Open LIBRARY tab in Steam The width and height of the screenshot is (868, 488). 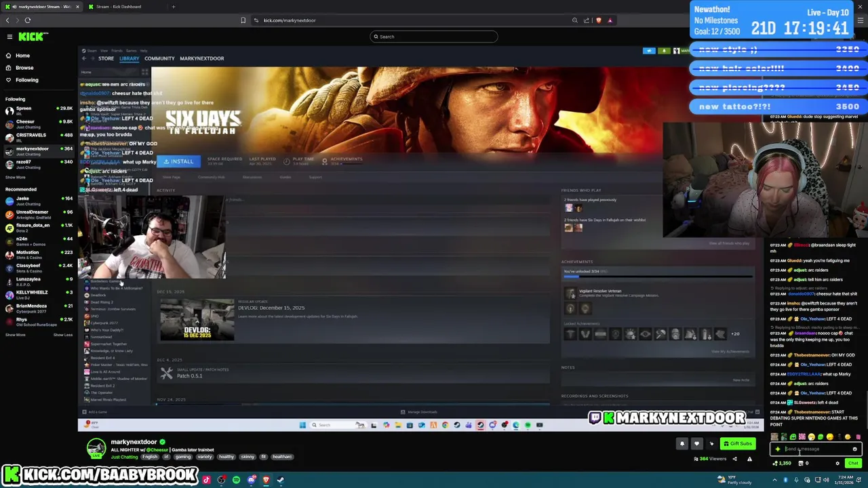129,58
